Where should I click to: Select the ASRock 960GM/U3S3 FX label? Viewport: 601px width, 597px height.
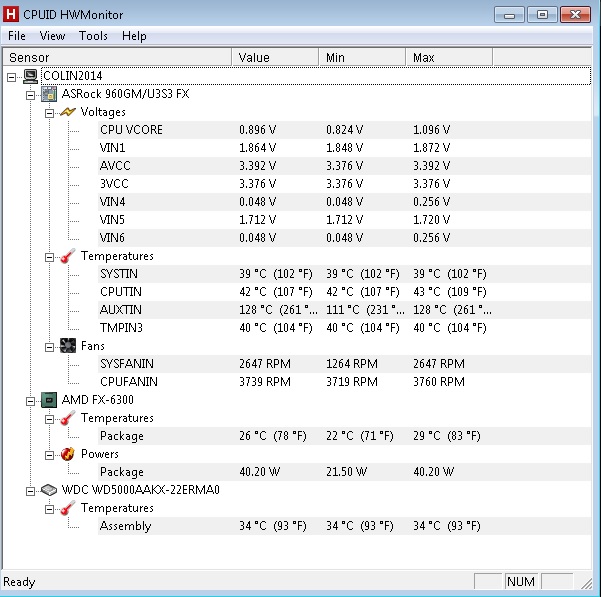coord(125,94)
